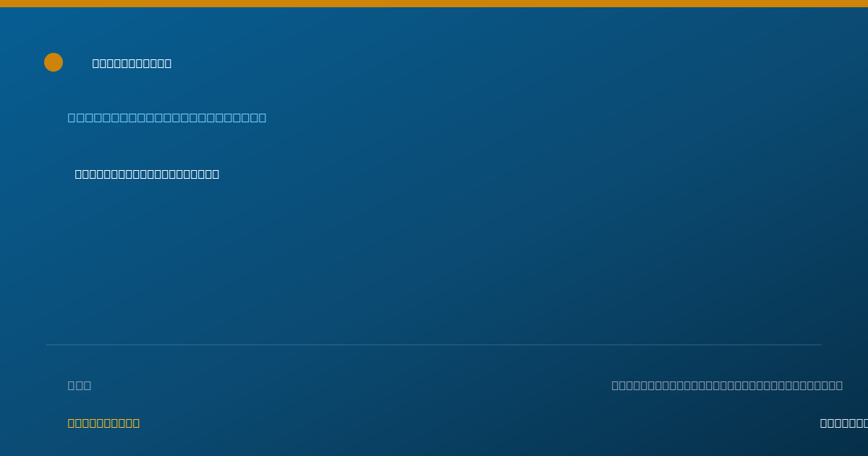Click the cut-off white text at bottom-right edge
868x456 pixels.
point(844,423)
